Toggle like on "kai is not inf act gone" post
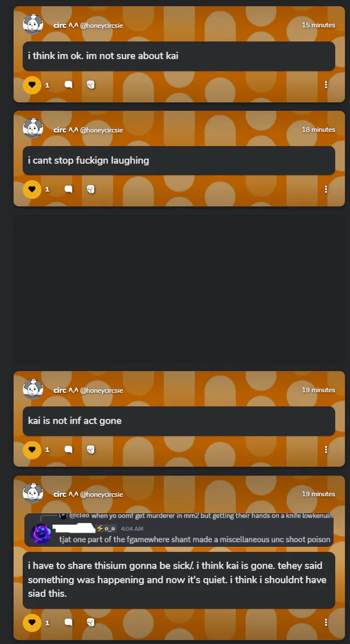This screenshot has height=644, width=350. coord(32,450)
